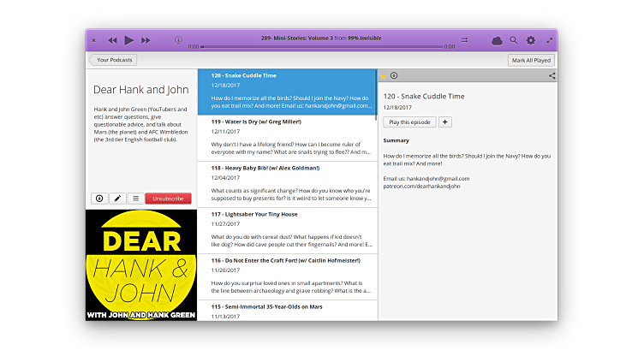Open the cloud downloads icon
The height and width of the screenshot is (362, 644).
point(497,40)
